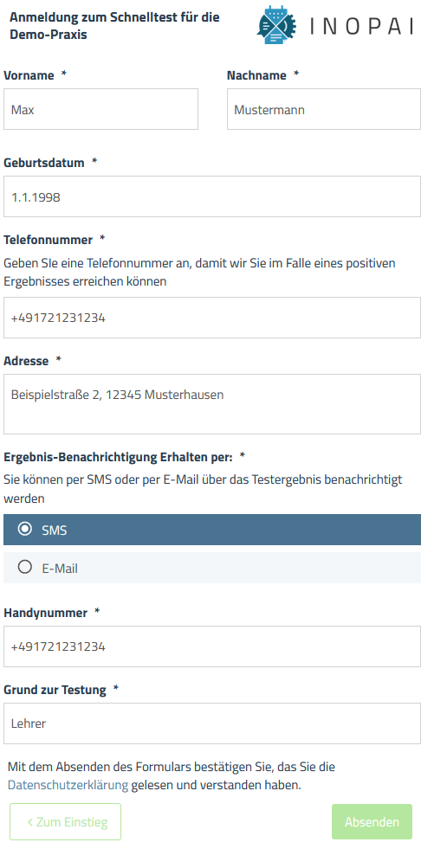Focus the Vorname field containing Max
The image size is (434, 868).
tap(100, 109)
